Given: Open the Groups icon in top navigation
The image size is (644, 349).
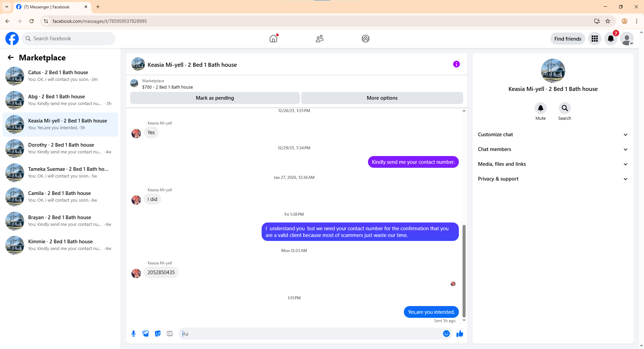Looking at the screenshot, I should coord(366,39).
